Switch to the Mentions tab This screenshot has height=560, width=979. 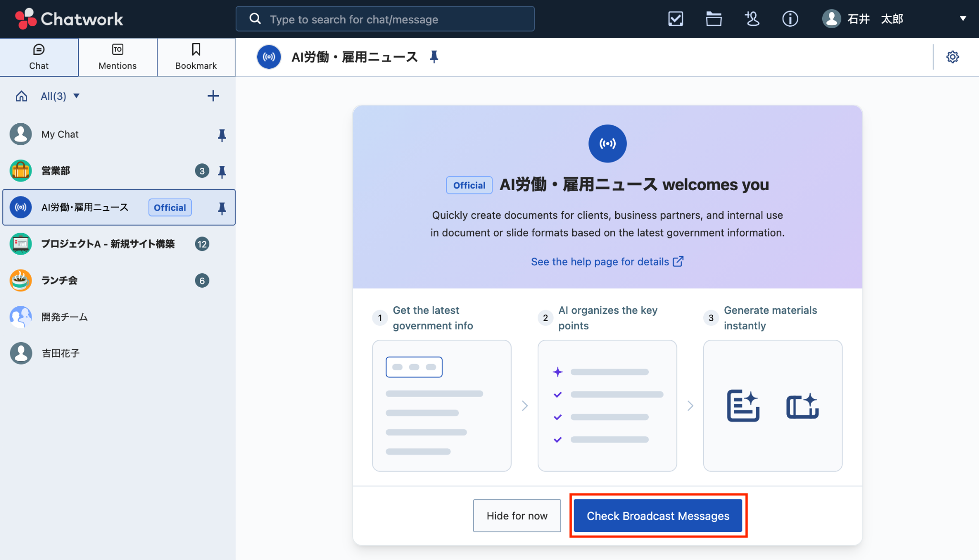(x=118, y=57)
